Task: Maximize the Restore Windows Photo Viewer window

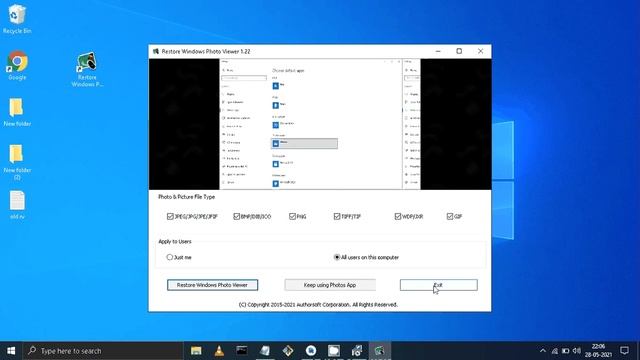Action: pyautogui.click(x=459, y=51)
